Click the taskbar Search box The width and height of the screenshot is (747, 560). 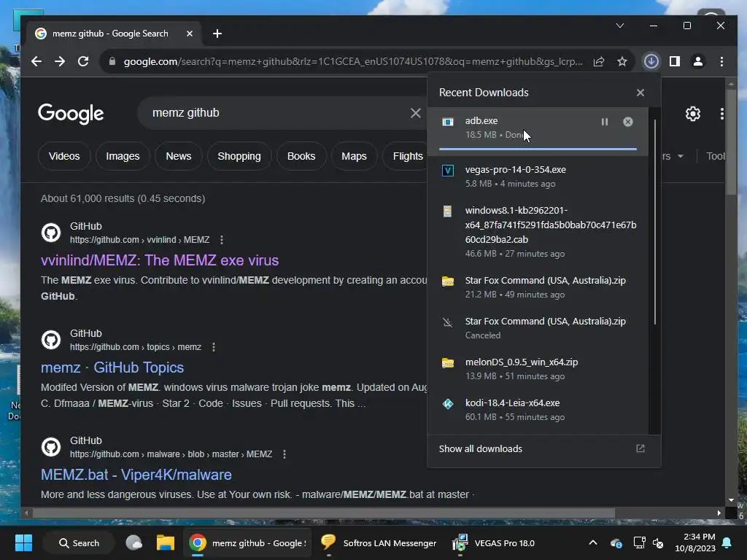tap(79, 542)
